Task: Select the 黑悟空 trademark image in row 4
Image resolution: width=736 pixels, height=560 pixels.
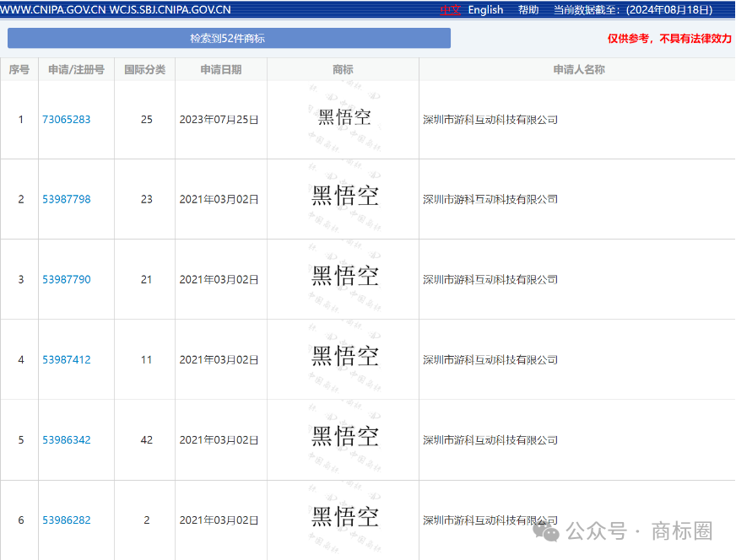Action: (345, 356)
